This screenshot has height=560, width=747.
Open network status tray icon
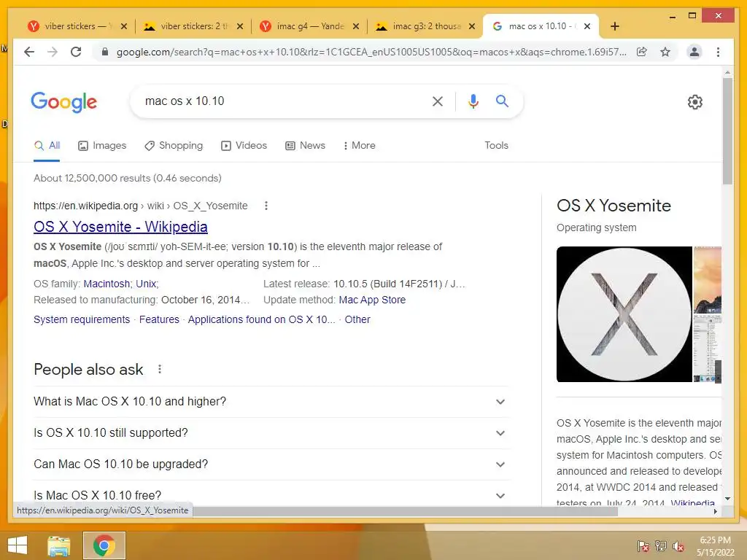[x=660, y=546]
